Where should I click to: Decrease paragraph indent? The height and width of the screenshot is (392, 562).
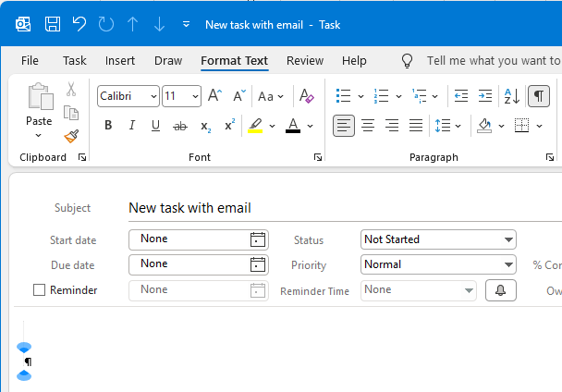point(461,96)
